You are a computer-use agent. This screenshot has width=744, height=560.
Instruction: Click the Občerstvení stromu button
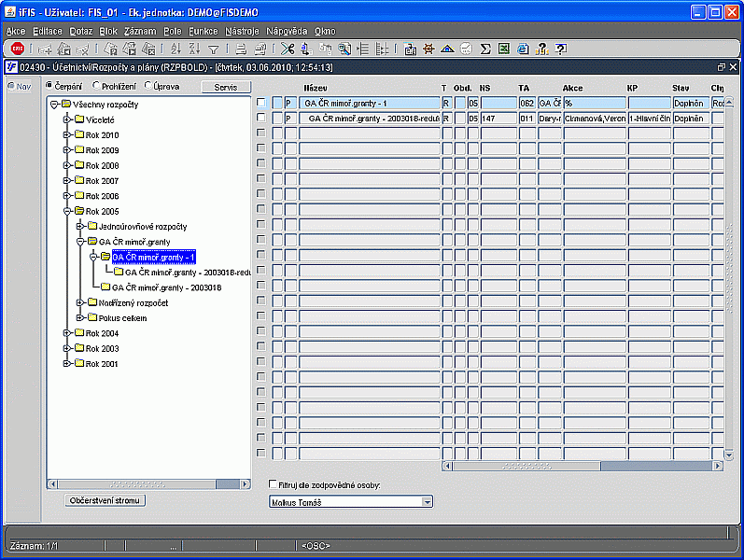pyautogui.click(x=106, y=500)
